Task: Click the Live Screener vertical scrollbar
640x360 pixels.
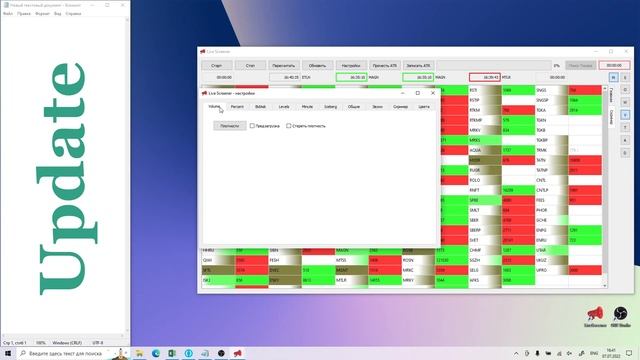Action: (605, 187)
